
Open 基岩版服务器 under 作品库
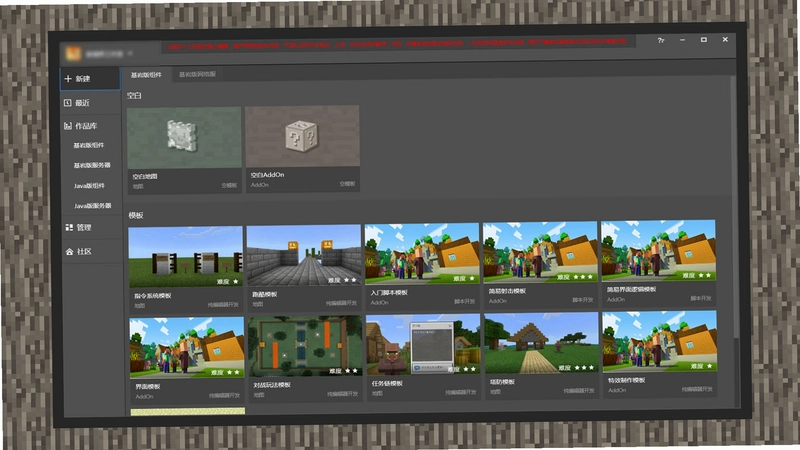[92, 165]
